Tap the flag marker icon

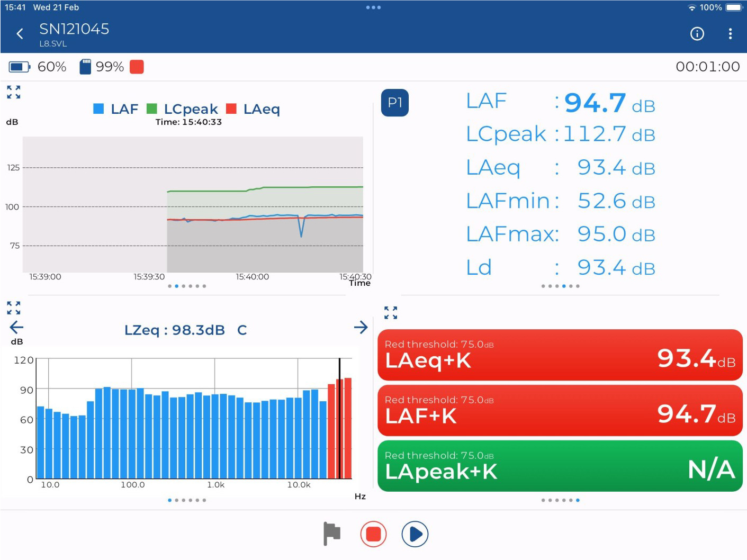(332, 534)
